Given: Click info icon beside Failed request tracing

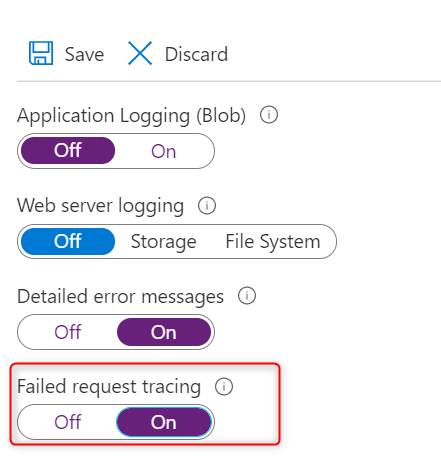Looking at the screenshot, I should click(x=224, y=387).
